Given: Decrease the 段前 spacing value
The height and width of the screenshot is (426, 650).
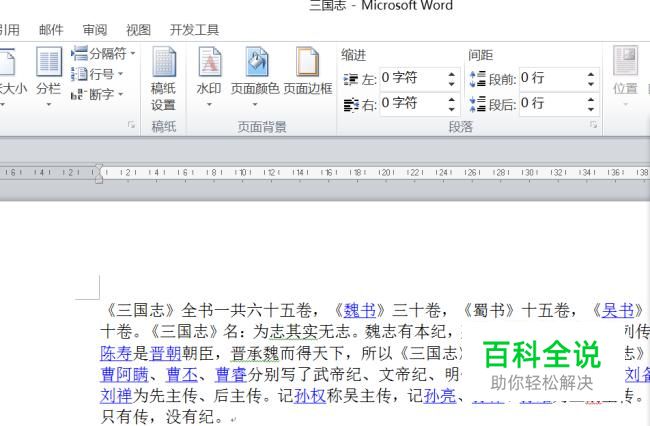Looking at the screenshot, I should 592,83.
